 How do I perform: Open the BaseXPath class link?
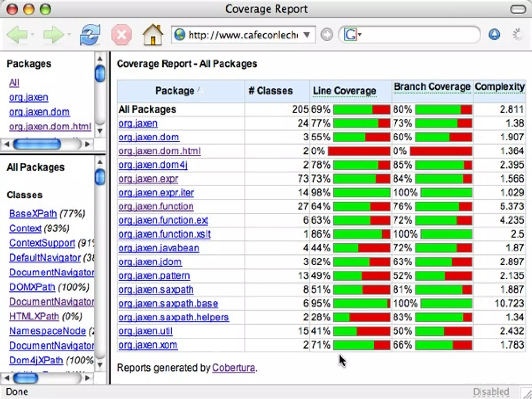[x=33, y=214]
